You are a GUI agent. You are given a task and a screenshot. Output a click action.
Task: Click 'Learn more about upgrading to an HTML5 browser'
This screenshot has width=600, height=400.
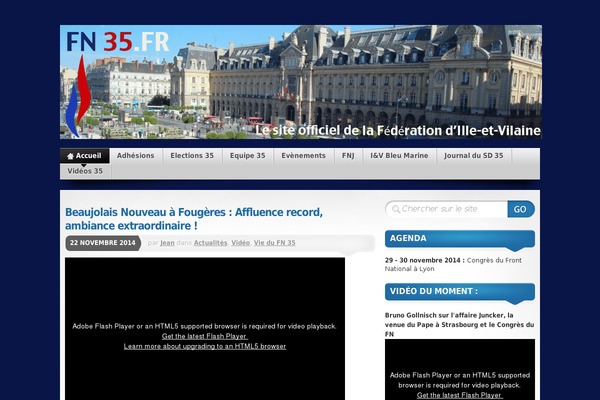[205, 346]
